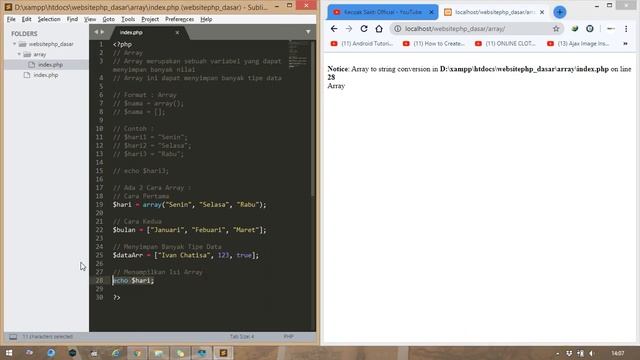View site information icon in address bar
Viewport: 640px width, 360px height.
click(397, 29)
